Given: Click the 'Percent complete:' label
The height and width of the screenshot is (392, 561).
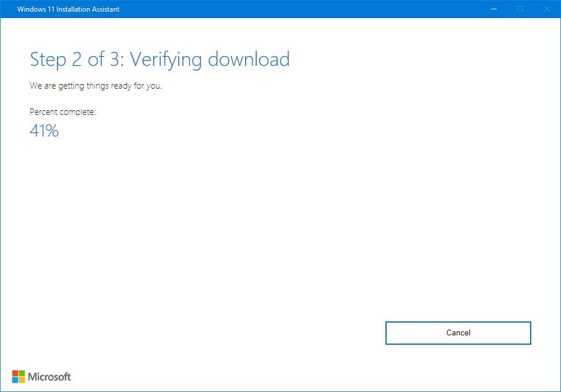Looking at the screenshot, I should (x=62, y=112).
